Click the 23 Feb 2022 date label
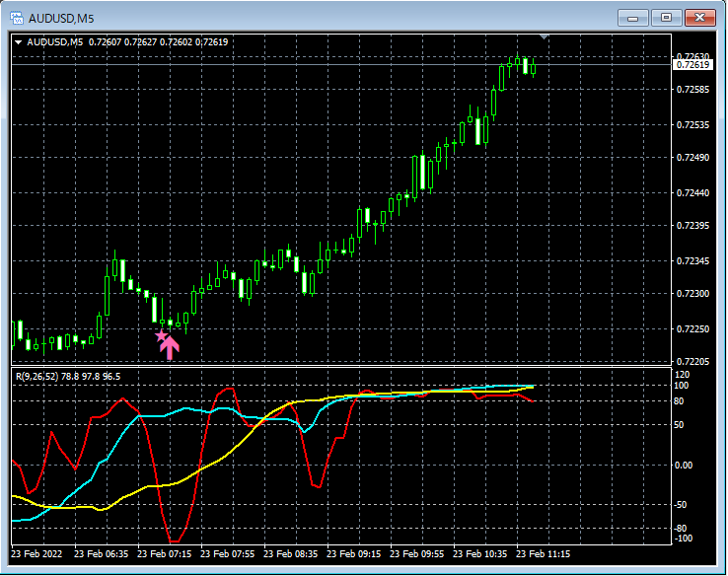Viewport: 728px width, 576px height. click(x=36, y=554)
